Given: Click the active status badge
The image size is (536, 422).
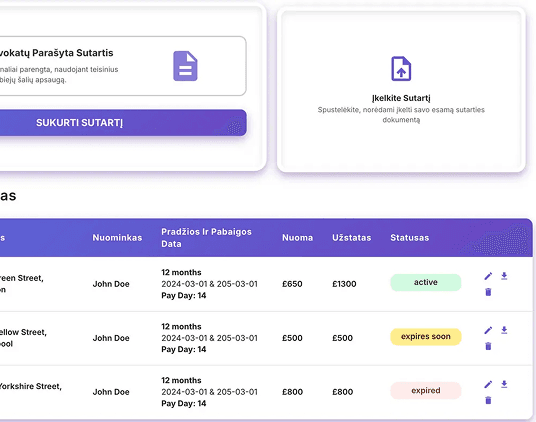Looking at the screenshot, I should coord(426,283).
